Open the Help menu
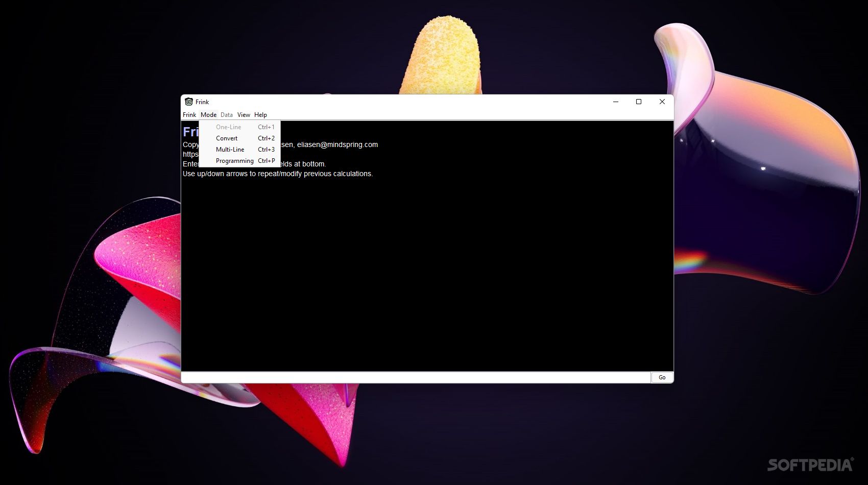Viewport: 868px width, 485px height. point(260,115)
